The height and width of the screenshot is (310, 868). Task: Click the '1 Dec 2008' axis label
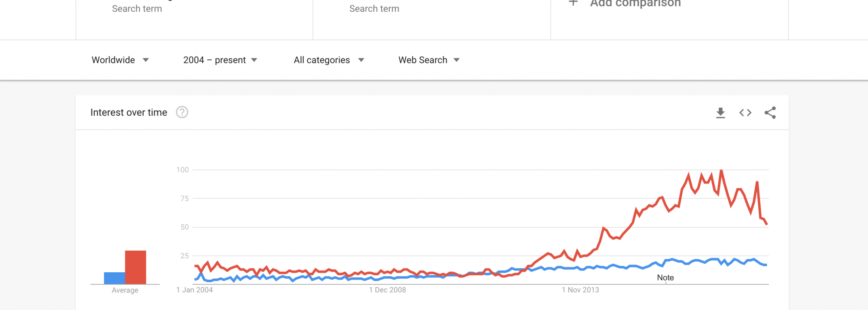click(388, 290)
